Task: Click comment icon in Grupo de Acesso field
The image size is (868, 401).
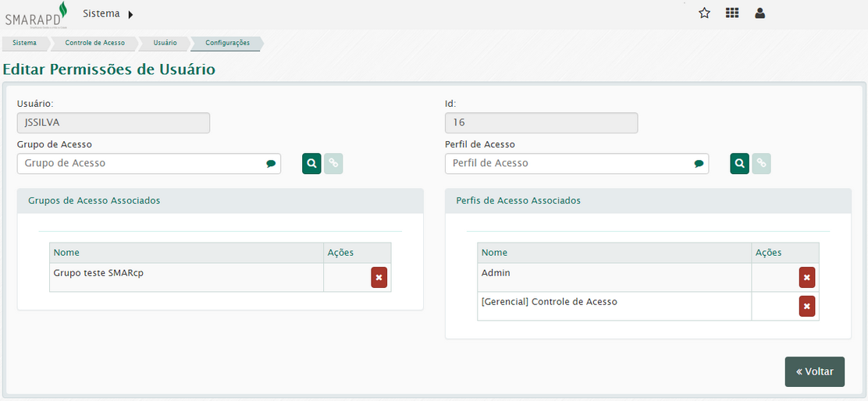Action: pos(271,164)
